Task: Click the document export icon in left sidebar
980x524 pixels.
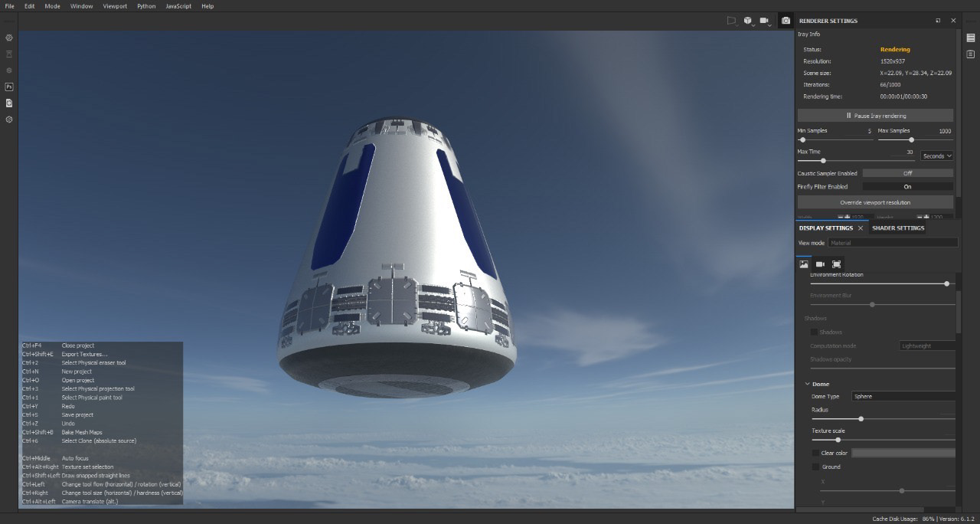Action: (9, 103)
